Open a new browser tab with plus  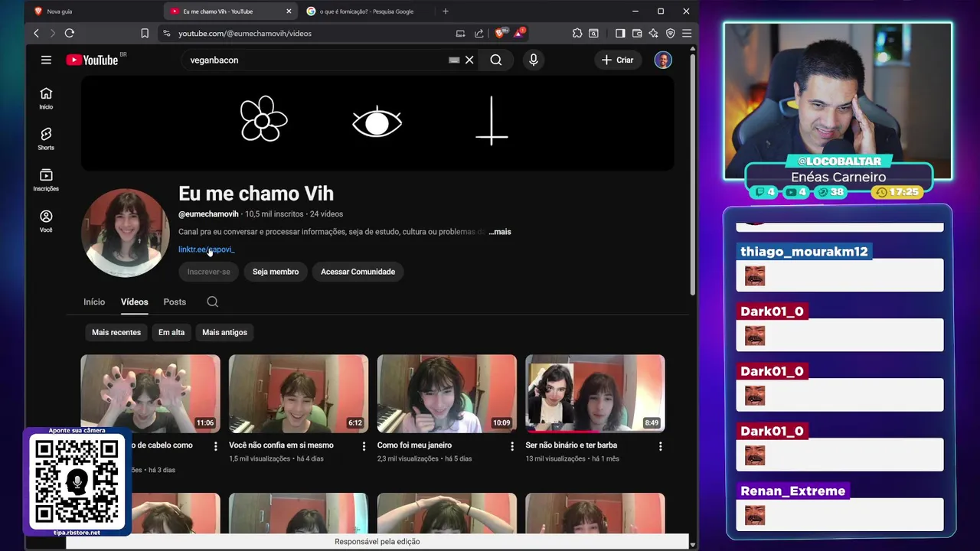(446, 11)
